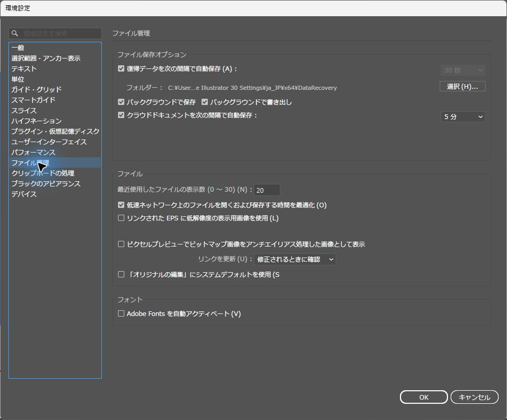Open the 5 分 autosave dropdown

(x=463, y=117)
